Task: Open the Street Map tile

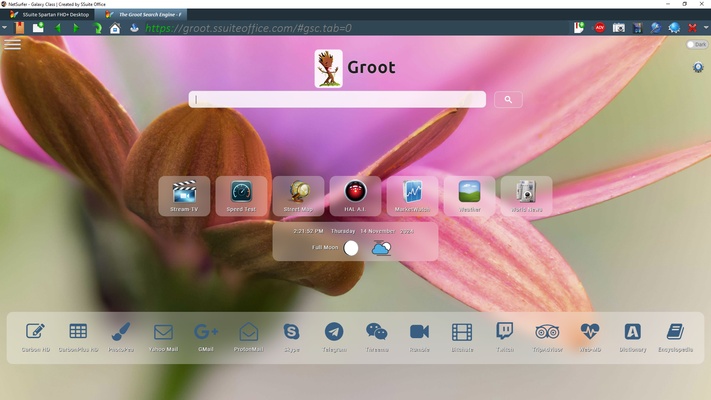Action: pos(298,196)
